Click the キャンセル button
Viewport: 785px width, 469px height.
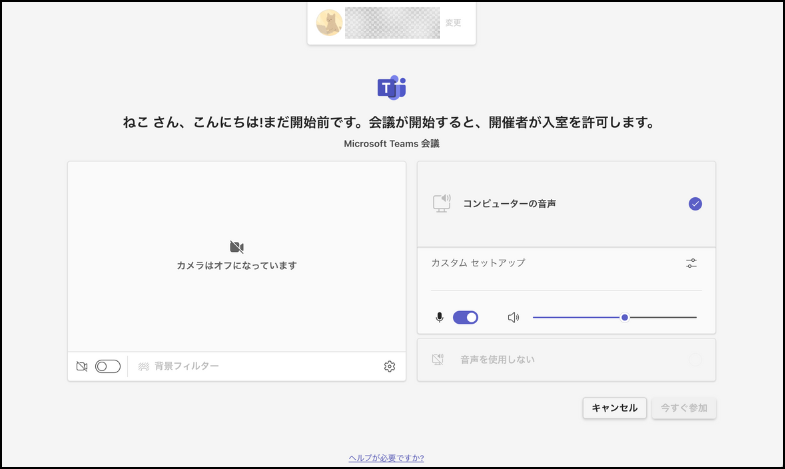click(x=614, y=408)
